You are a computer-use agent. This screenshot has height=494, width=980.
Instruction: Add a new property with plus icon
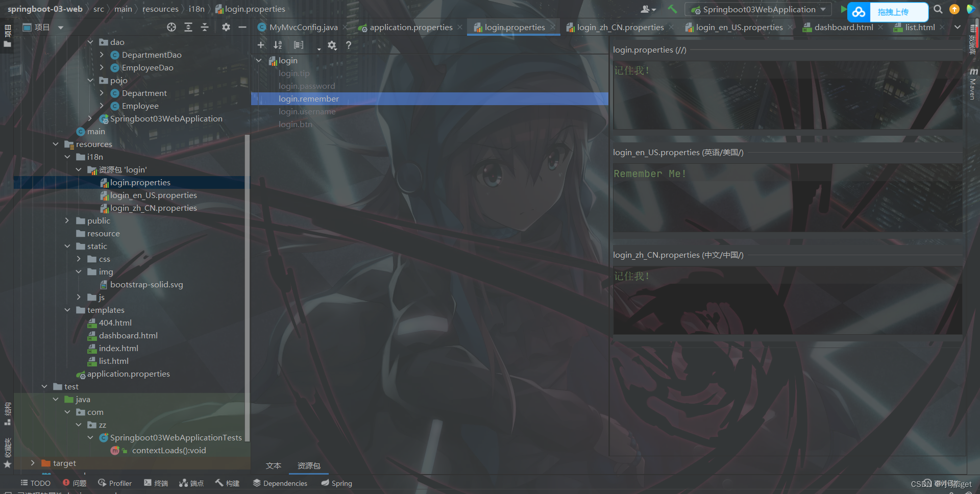point(261,45)
